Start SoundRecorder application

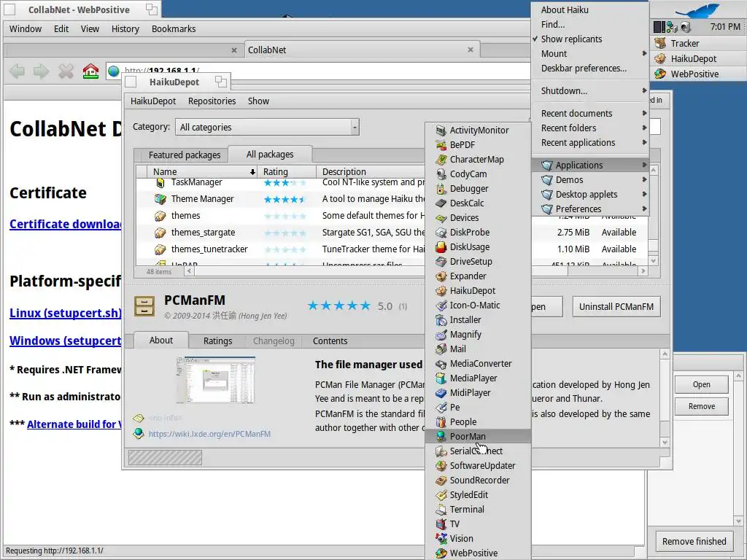click(478, 480)
